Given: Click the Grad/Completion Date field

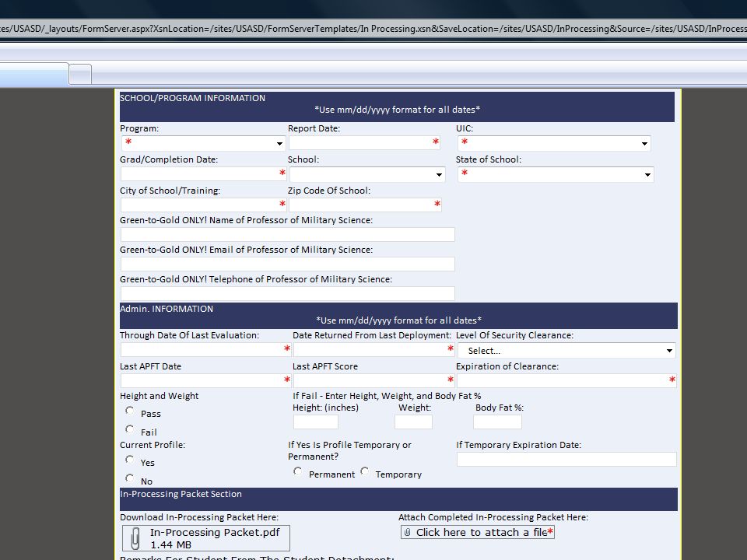Looking at the screenshot, I should 203,173.
